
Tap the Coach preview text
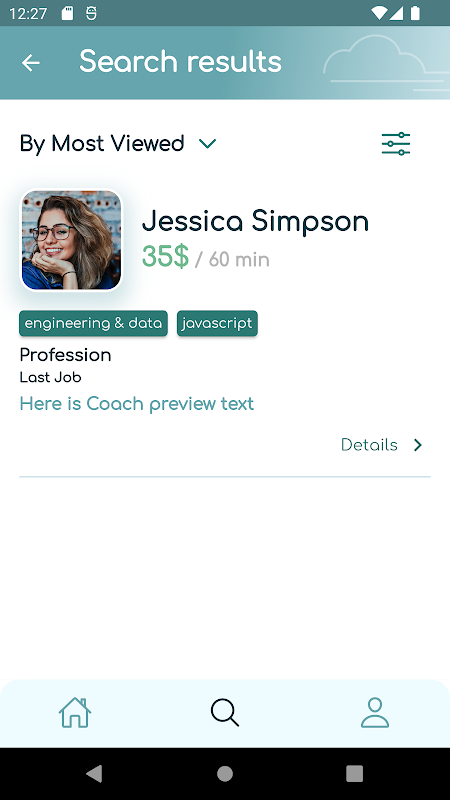[137, 404]
